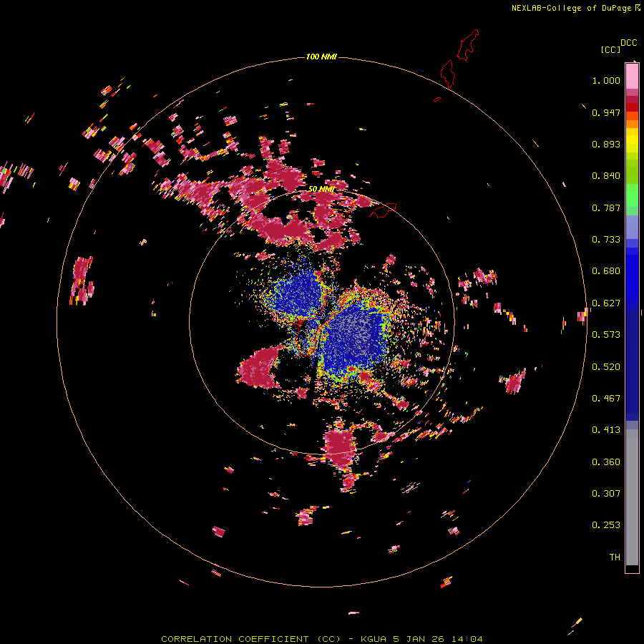
Task: Click the 0.627 scale value
Action: tap(606, 303)
